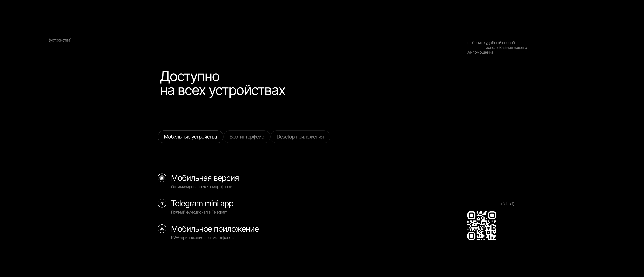The width and height of the screenshot is (644, 277).
Task: Click the на всех устройствах heading line
Action: [x=223, y=91]
